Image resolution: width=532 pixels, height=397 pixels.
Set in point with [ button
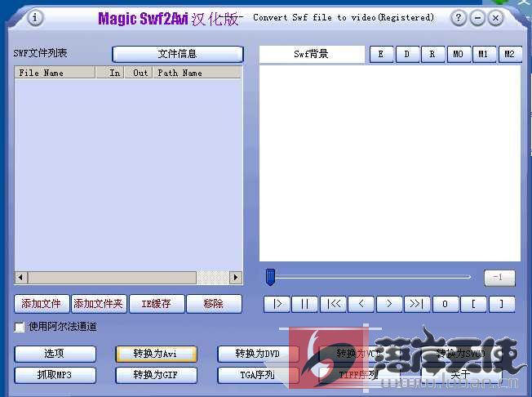(473, 304)
